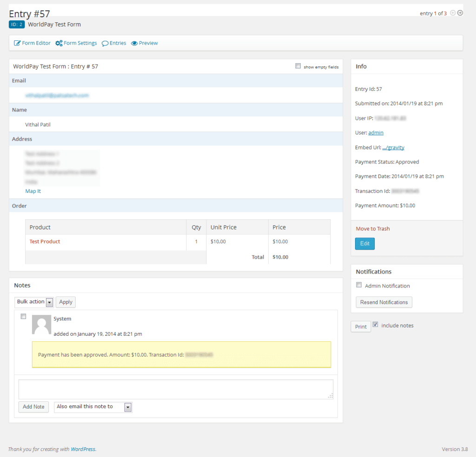
Task: Check the Admin Notification checkbox
Action: tap(358, 285)
